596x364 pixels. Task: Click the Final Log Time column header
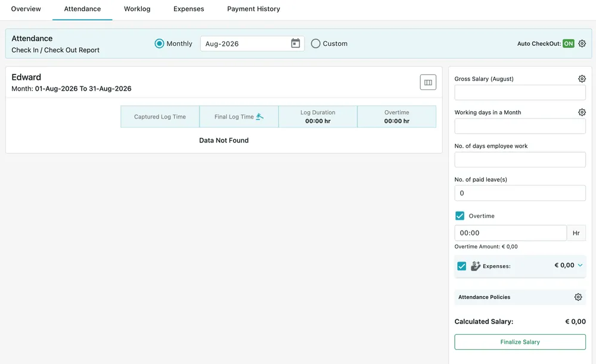(239, 117)
